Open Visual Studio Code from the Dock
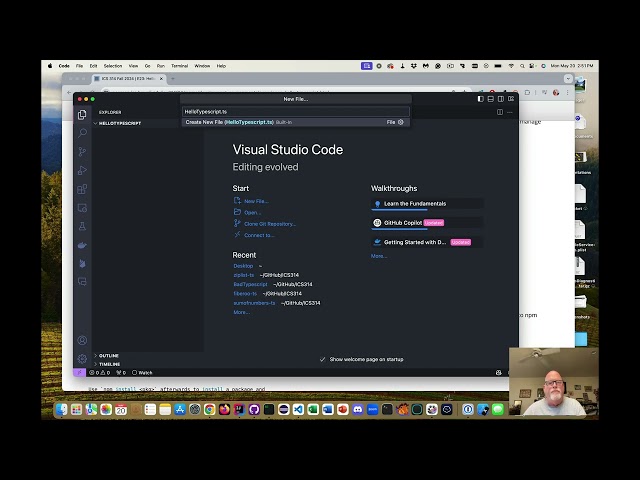 (x=298, y=409)
